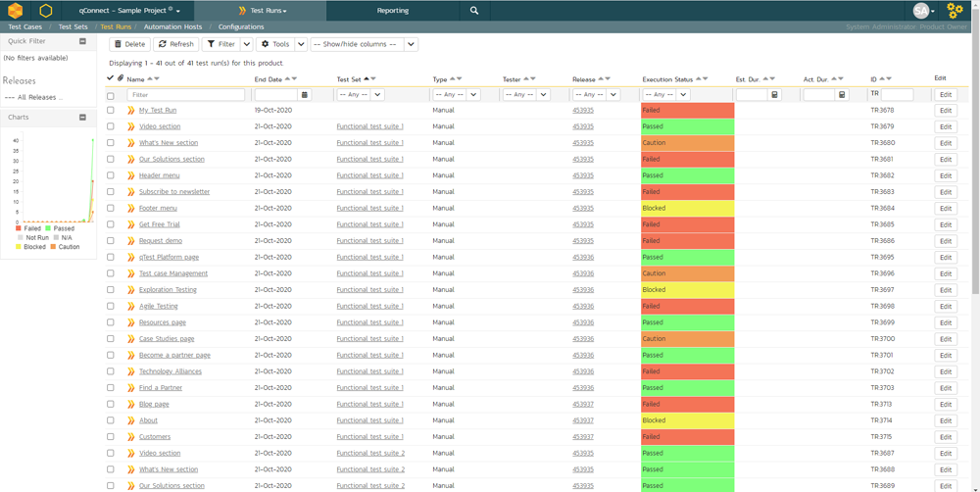Image resolution: width=980 pixels, height=492 pixels.
Task: Click the Delete toolbar button
Action: [129, 44]
